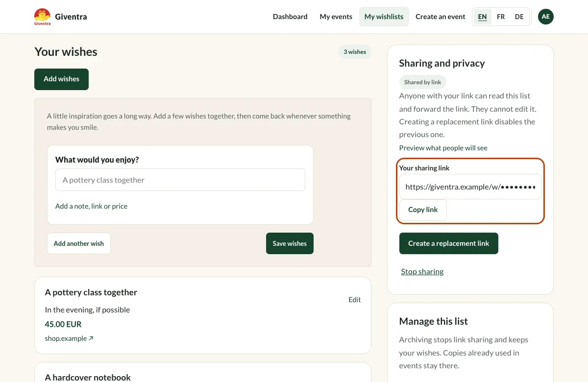Switch language to DE
Image resolution: width=588 pixels, height=382 pixels.
tap(519, 17)
